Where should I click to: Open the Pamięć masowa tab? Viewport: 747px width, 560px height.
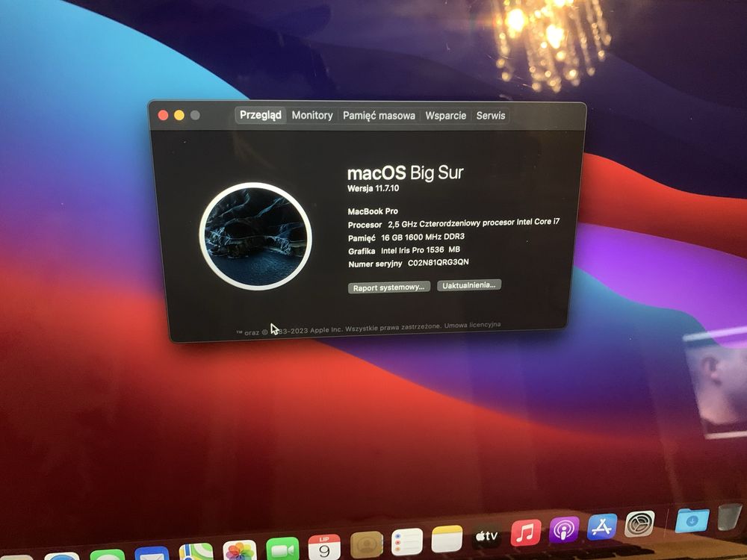(x=379, y=116)
